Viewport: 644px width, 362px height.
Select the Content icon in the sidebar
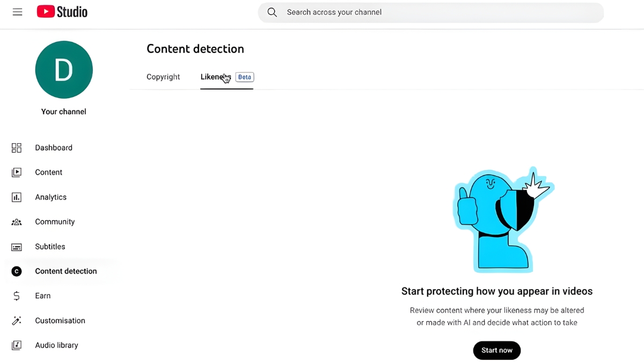[x=16, y=172]
